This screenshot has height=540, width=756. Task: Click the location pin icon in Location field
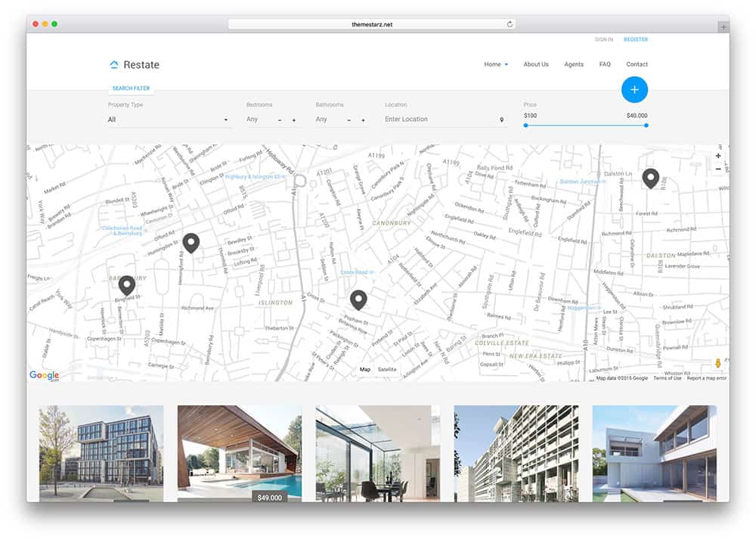501,119
